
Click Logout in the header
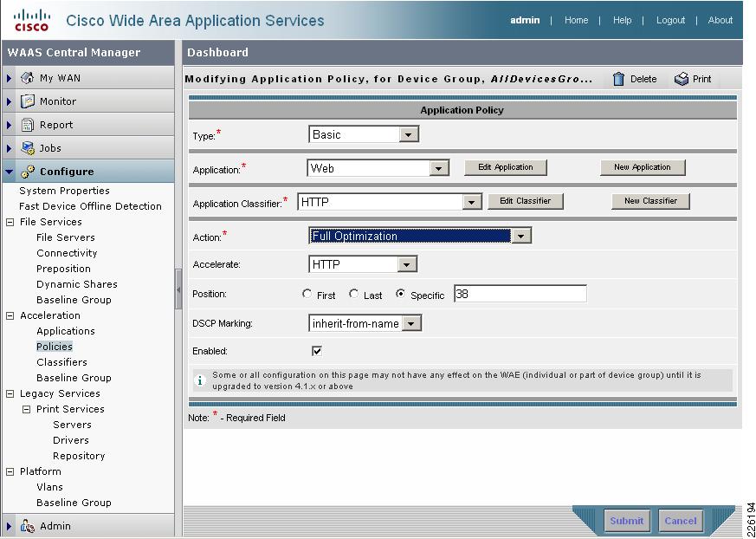(x=670, y=20)
